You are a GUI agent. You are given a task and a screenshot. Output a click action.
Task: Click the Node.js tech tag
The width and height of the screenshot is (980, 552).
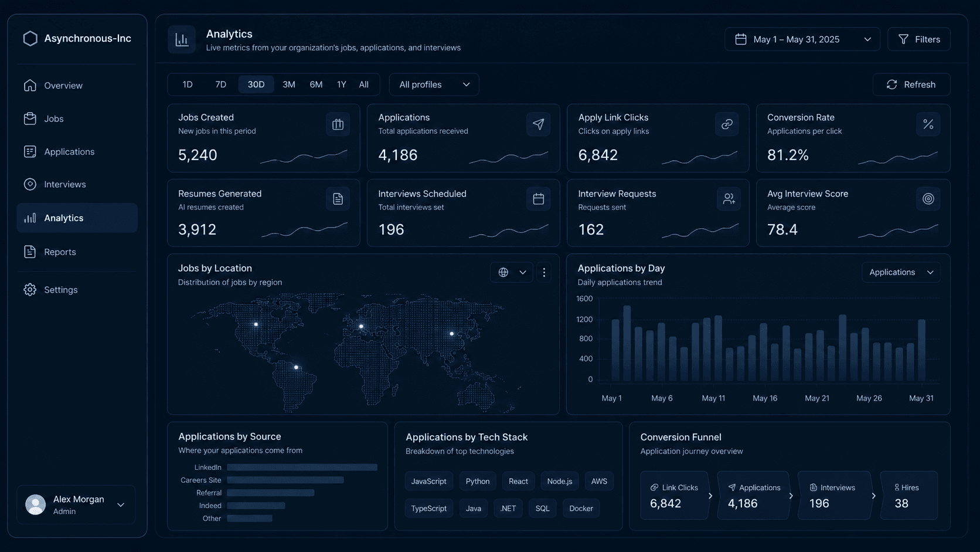[560, 481]
